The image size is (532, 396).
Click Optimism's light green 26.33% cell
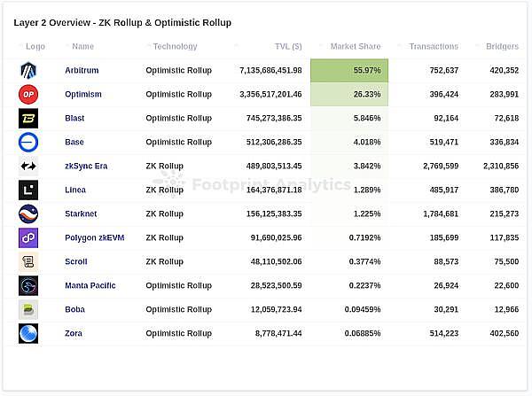coord(349,94)
